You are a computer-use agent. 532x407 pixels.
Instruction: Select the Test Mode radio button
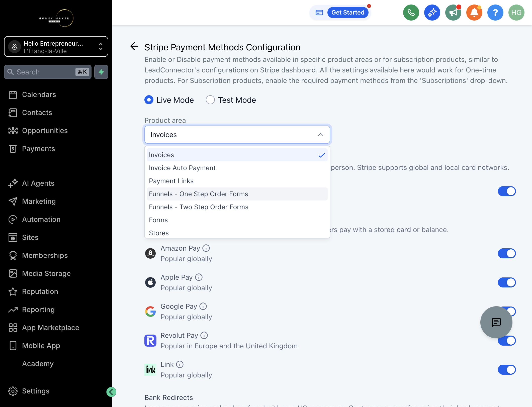click(210, 100)
